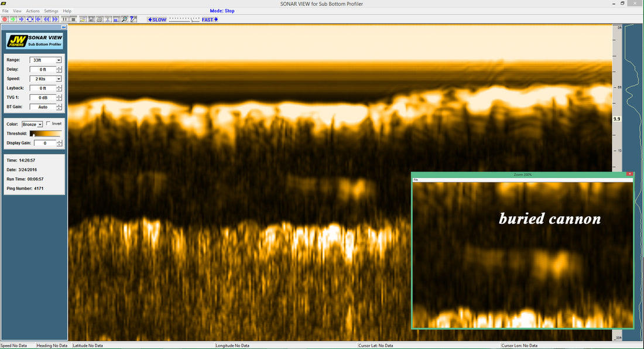Viewport: 644px width, 349px height.
Task: Select the magnifier zoom tool
Action: [x=125, y=19]
